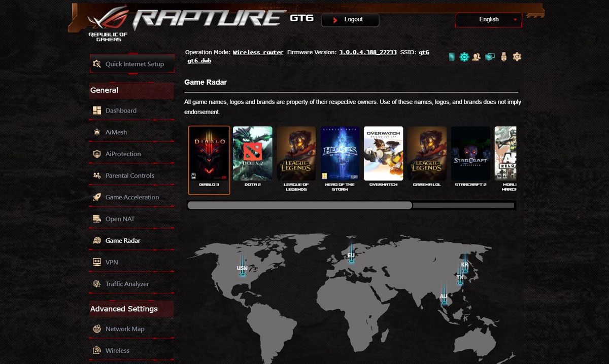609x364 pixels.
Task: Click the Logout button
Action: (350, 20)
